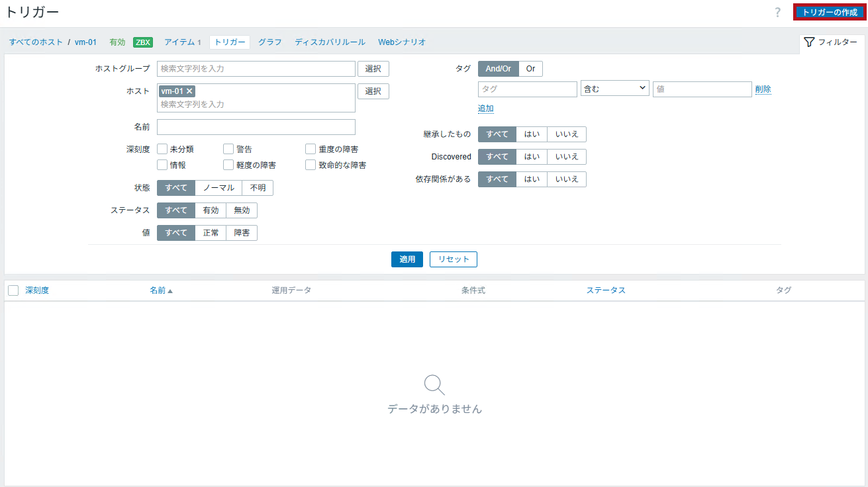This screenshot has height=487, width=868.
Task: Enable the 警告 severity checkbox
Action: tap(228, 150)
